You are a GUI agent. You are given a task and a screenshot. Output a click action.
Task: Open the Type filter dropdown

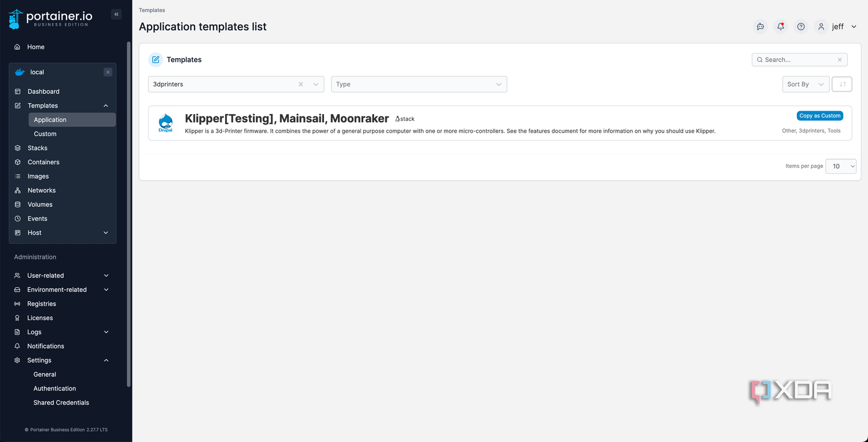click(x=419, y=84)
